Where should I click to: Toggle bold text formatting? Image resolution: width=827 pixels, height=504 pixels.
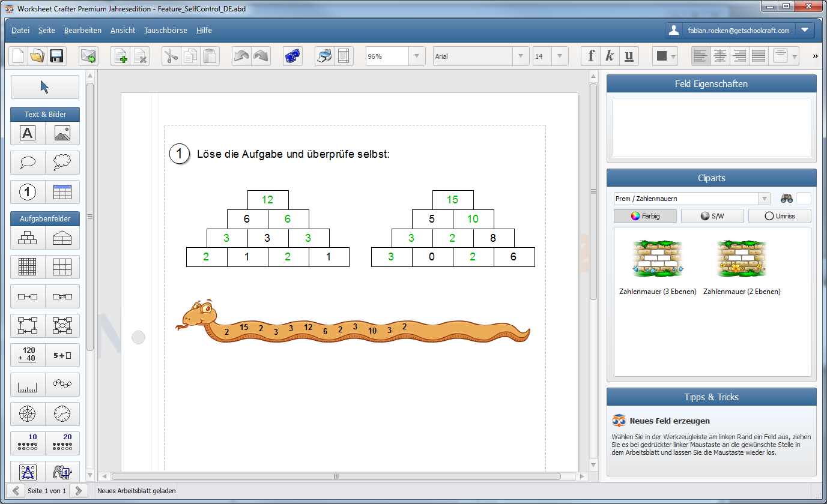[x=591, y=56]
